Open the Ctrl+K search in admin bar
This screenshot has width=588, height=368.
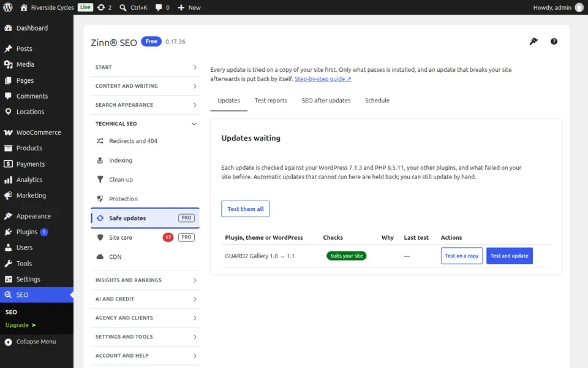pyautogui.click(x=134, y=7)
